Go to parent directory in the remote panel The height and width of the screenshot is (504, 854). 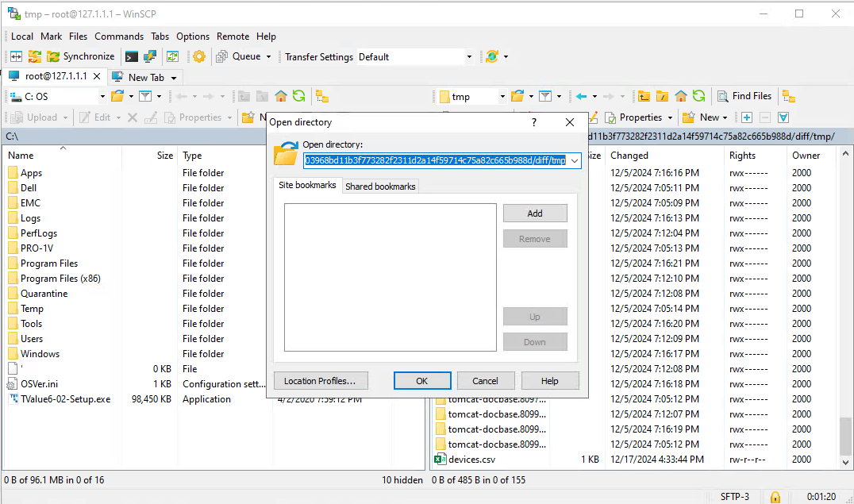644,95
